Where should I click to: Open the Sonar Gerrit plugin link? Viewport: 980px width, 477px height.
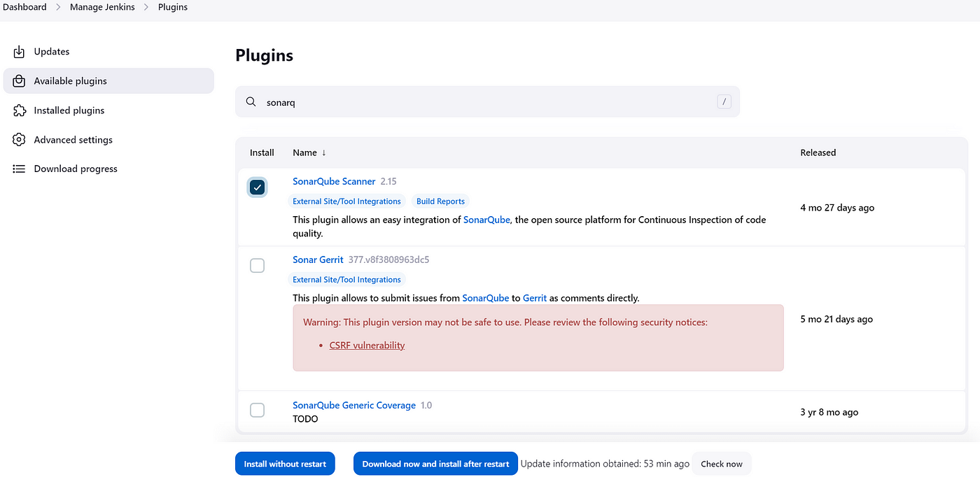[x=318, y=259]
